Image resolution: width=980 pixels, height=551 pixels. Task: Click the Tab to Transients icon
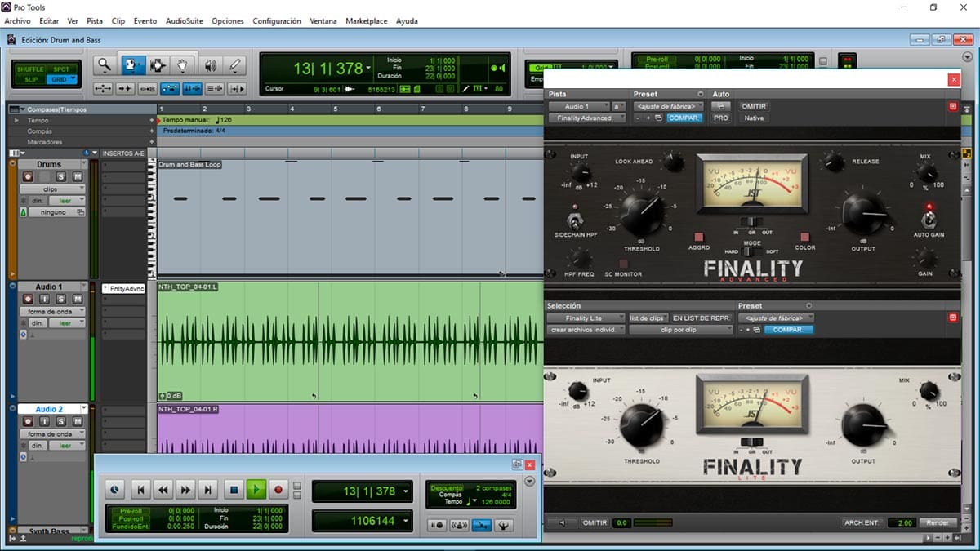[x=125, y=88]
